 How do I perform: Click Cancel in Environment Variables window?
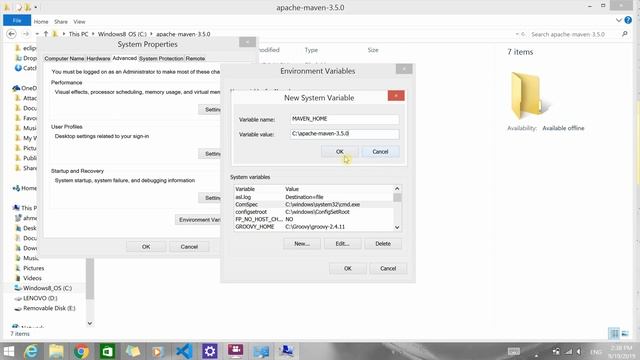(x=388, y=268)
